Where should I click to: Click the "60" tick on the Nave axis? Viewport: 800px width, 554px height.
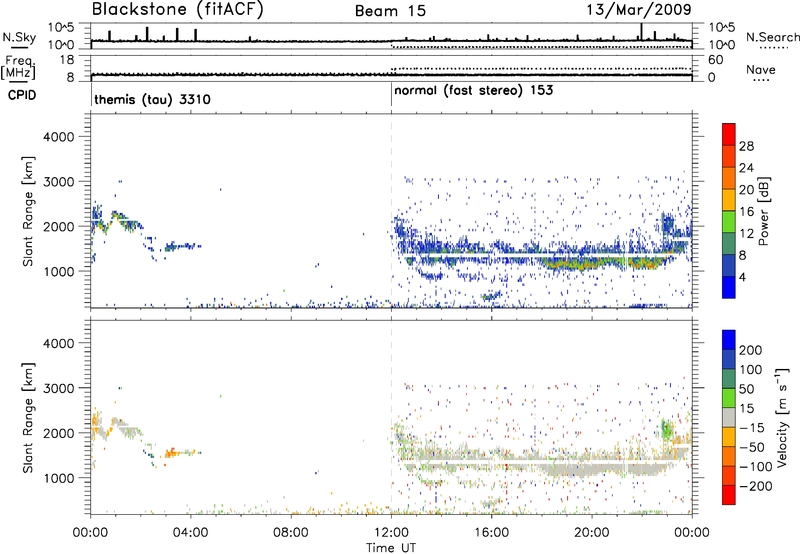tap(716, 60)
